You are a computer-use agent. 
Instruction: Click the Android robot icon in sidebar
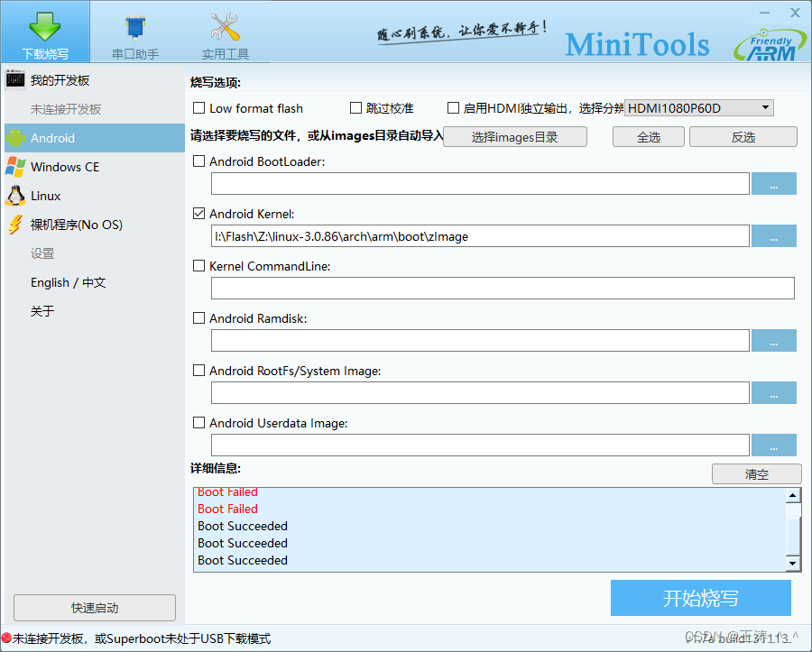pyautogui.click(x=15, y=138)
